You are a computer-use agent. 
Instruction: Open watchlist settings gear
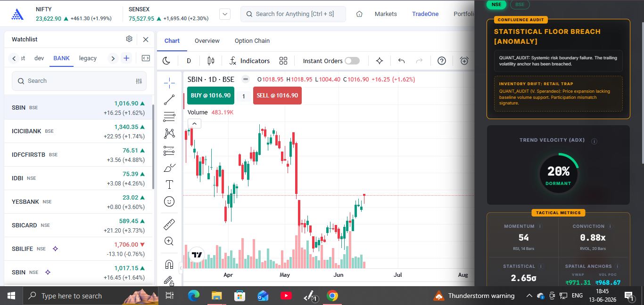pos(129,39)
